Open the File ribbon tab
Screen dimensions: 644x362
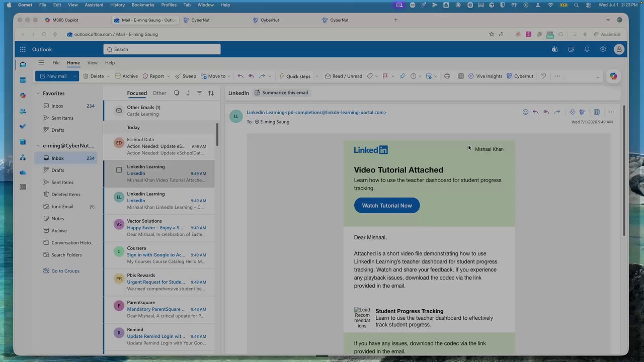click(56, 63)
